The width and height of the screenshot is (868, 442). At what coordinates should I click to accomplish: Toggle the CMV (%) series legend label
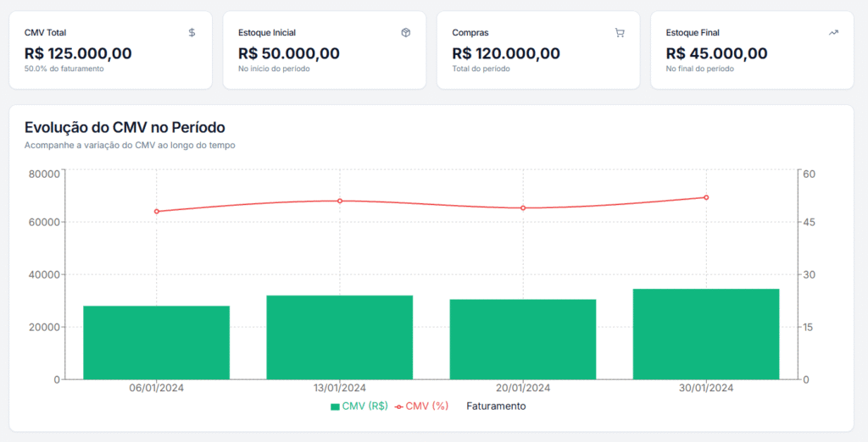(x=426, y=406)
